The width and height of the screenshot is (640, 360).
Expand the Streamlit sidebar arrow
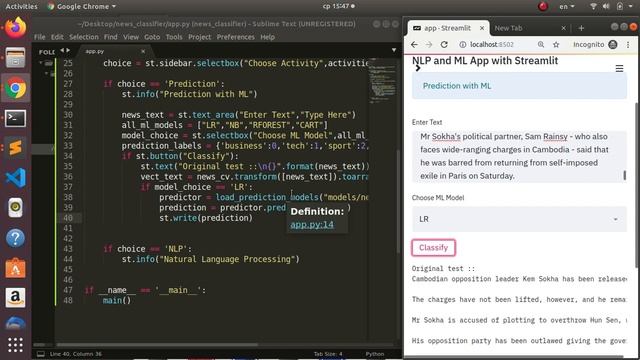418,68
